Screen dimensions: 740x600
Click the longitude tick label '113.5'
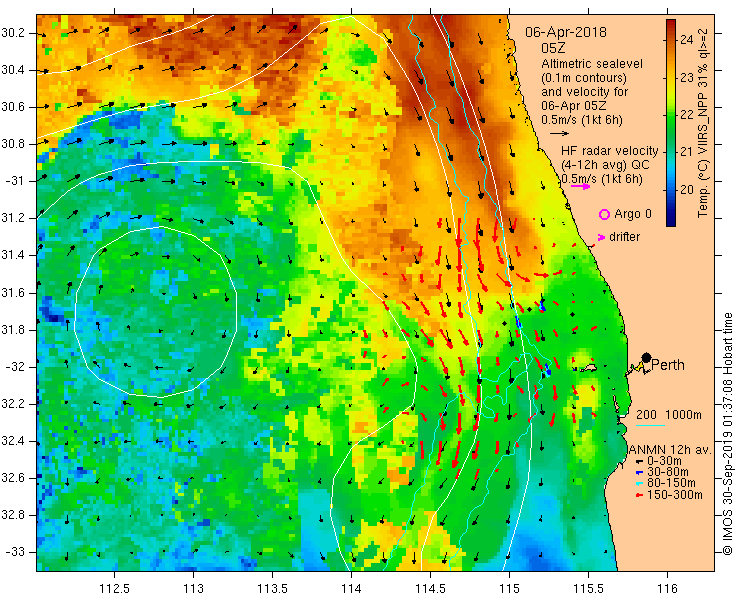(272, 588)
